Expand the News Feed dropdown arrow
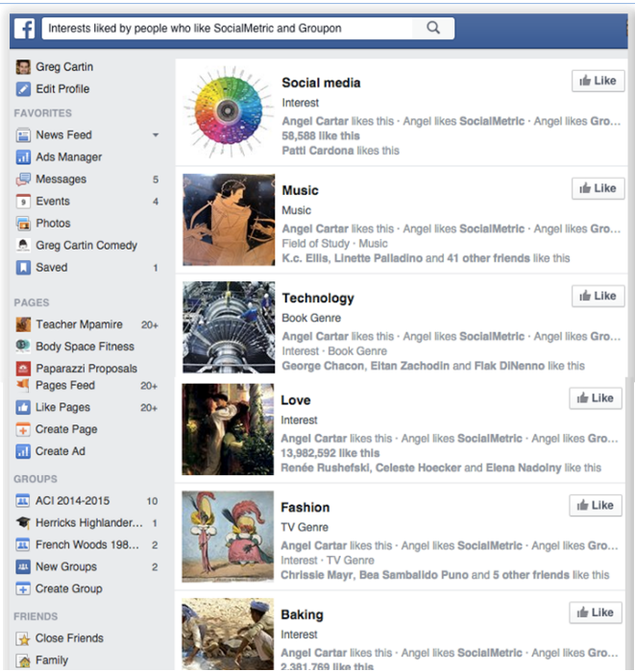 click(x=156, y=135)
